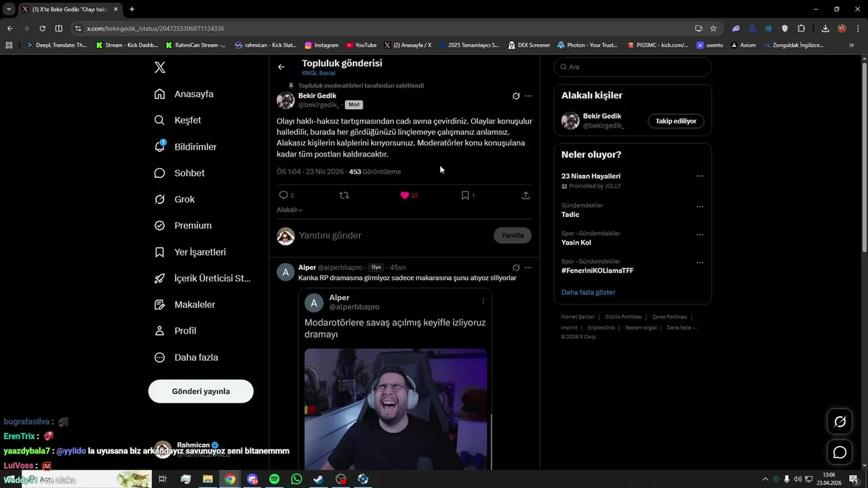This screenshot has height=488, width=868.
Task: Open Premium in the sidebar
Action: [x=182, y=226]
